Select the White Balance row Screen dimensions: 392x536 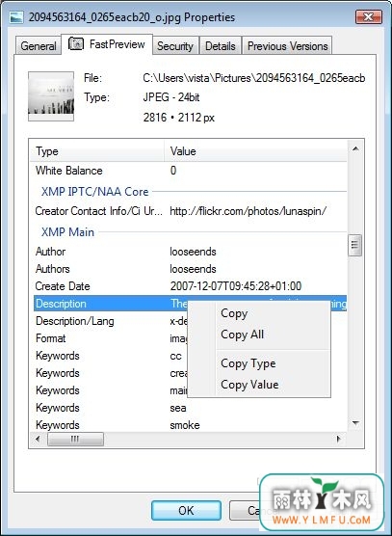(x=190, y=171)
